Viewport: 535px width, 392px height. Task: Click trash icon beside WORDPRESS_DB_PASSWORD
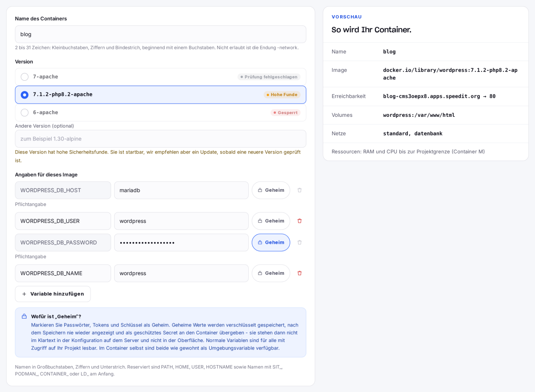click(300, 242)
